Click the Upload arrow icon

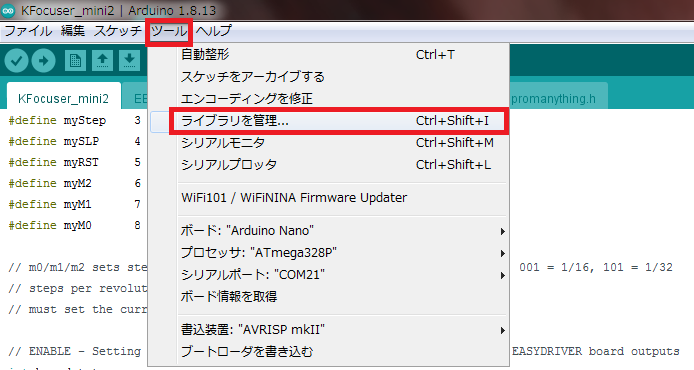pos(43,61)
